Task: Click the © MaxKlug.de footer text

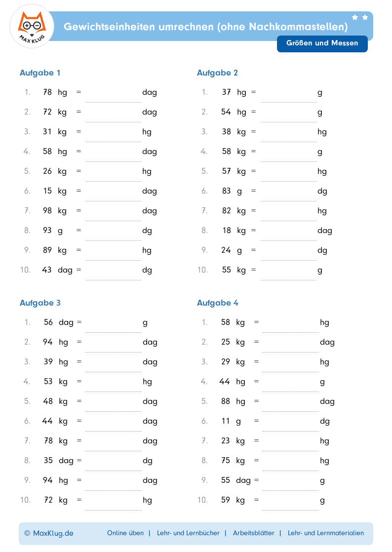Action: pos(49,533)
